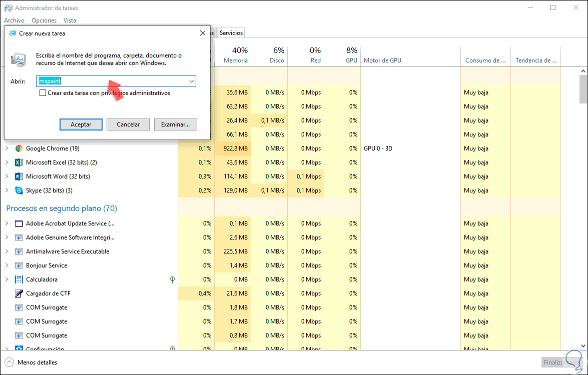Screen dimensions: 588x375
Task: Click the vertical scrollbar of process list
Action: tap(583, 200)
